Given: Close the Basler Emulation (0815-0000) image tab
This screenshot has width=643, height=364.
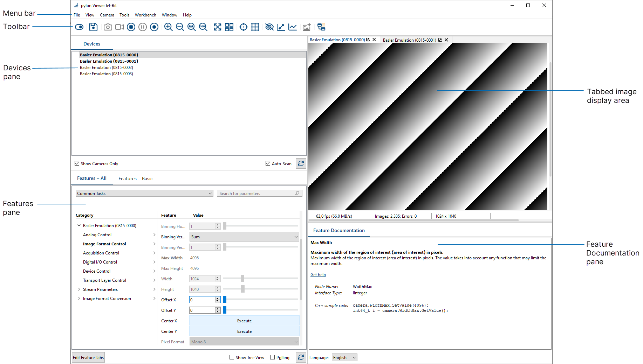Looking at the screenshot, I should pos(374,40).
